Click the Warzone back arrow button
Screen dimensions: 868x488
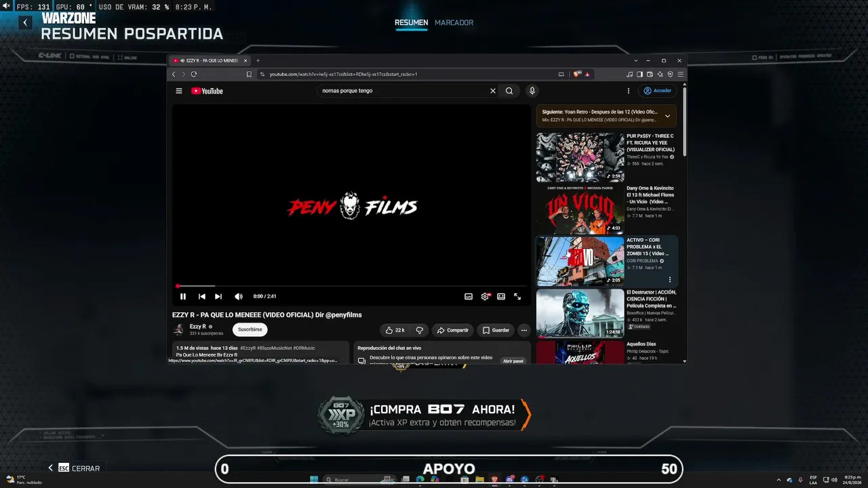[25, 22]
